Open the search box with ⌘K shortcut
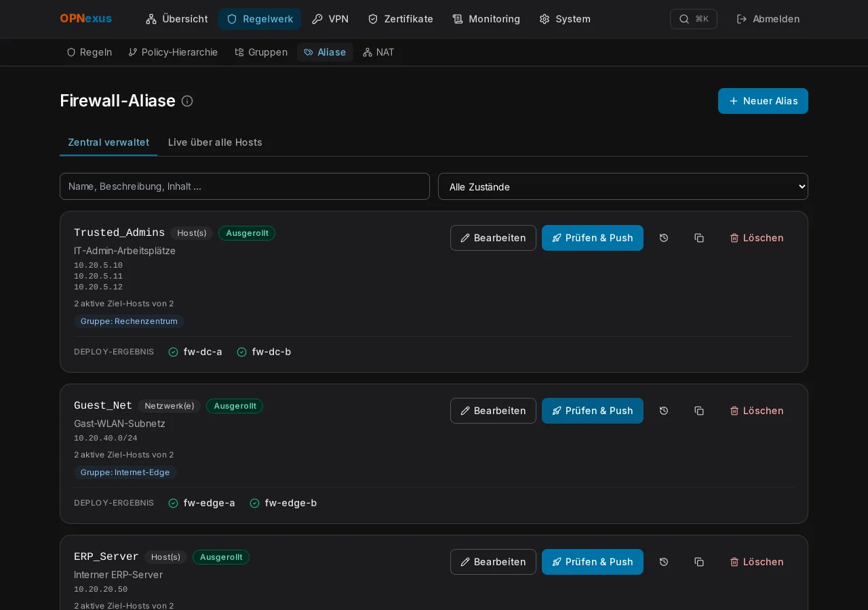 (x=693, y=19)
